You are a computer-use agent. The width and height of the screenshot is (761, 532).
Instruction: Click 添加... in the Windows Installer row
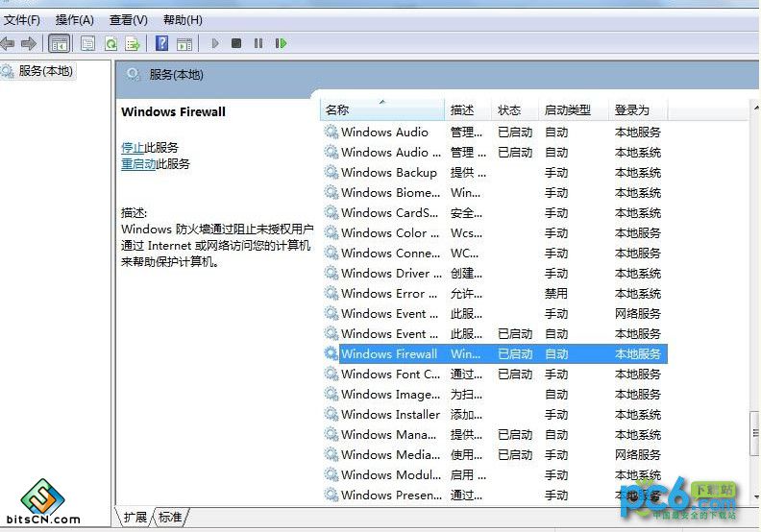466,415
